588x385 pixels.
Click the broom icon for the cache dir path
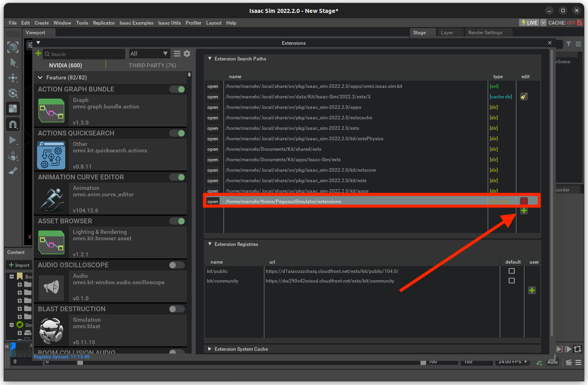tap(524, 97)
